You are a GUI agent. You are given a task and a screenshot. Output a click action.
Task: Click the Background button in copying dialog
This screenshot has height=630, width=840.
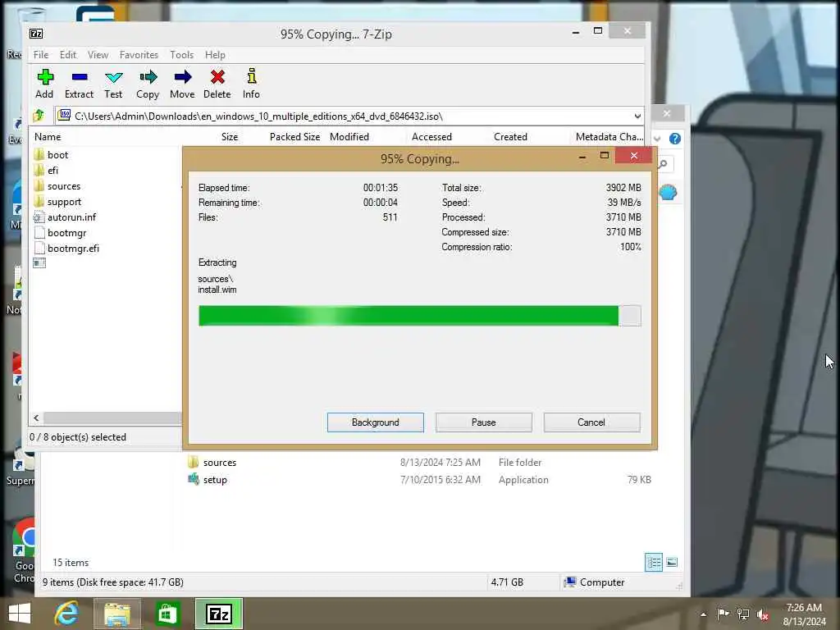coord(376,422)
